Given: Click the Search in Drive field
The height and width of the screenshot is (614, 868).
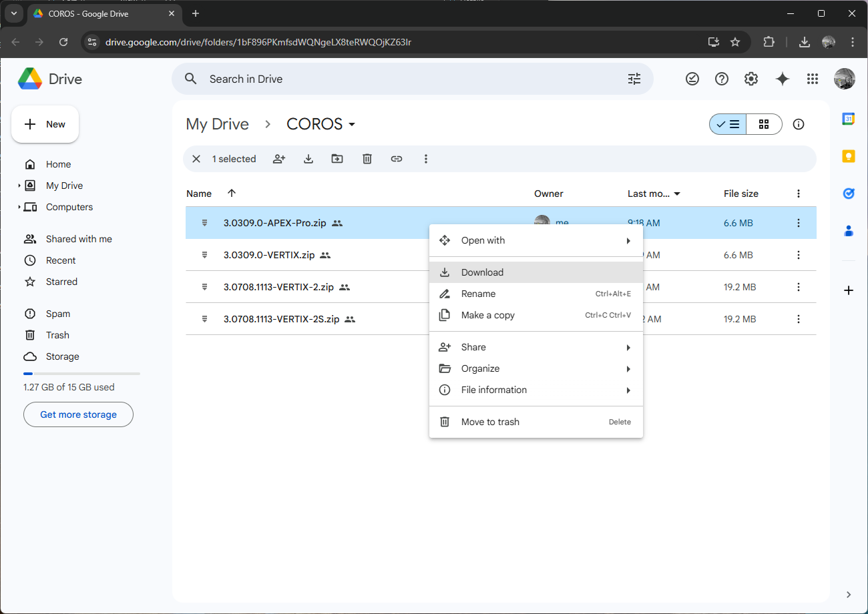Looking at the screenshot, I should click(412, 79).
